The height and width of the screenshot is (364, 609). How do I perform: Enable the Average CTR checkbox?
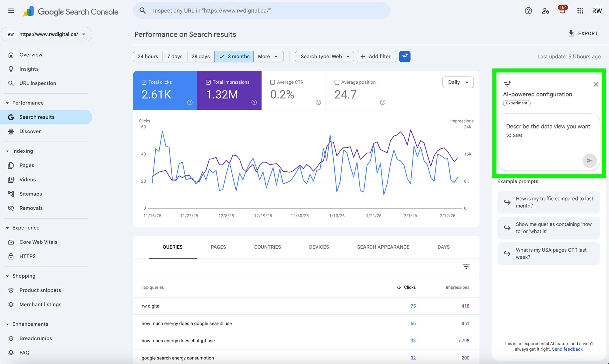[x=273, y=82]
